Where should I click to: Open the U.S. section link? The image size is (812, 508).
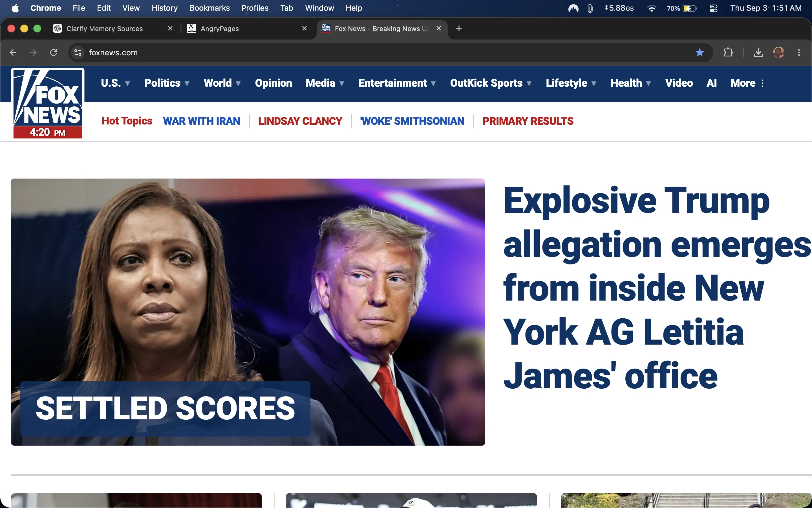click(x=111, y=83)
